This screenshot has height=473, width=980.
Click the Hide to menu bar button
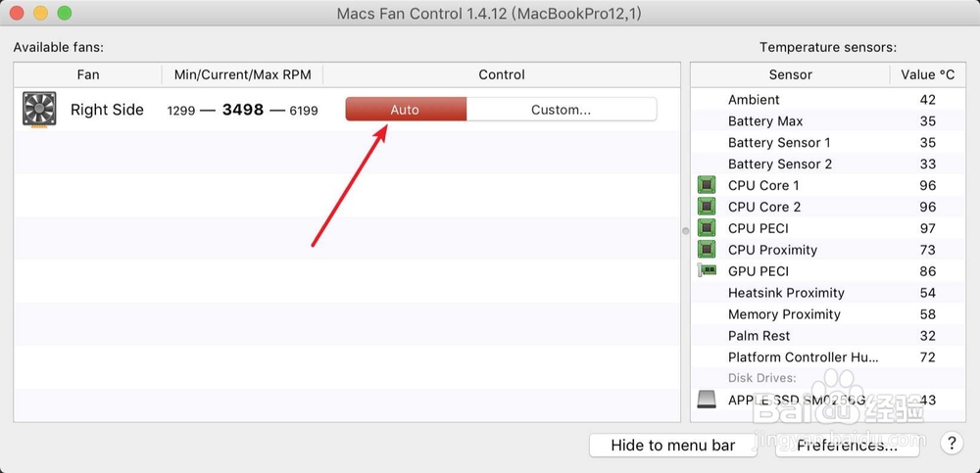[672, 446]
